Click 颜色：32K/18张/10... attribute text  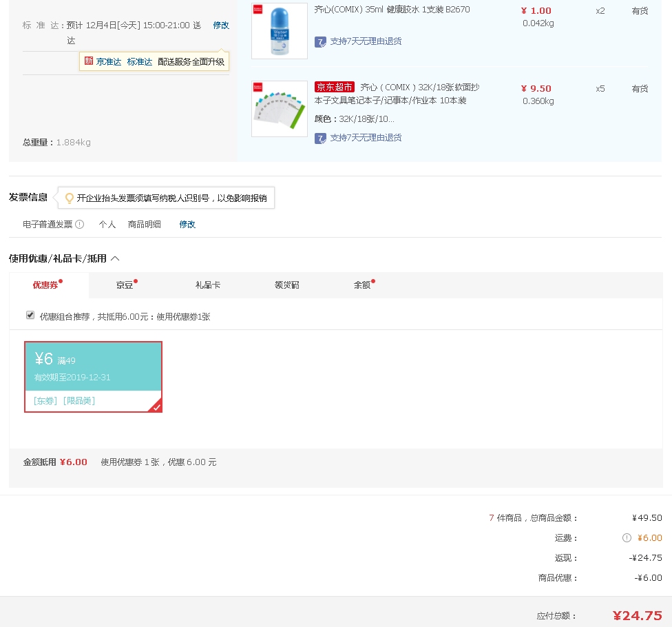click(355, 119)
